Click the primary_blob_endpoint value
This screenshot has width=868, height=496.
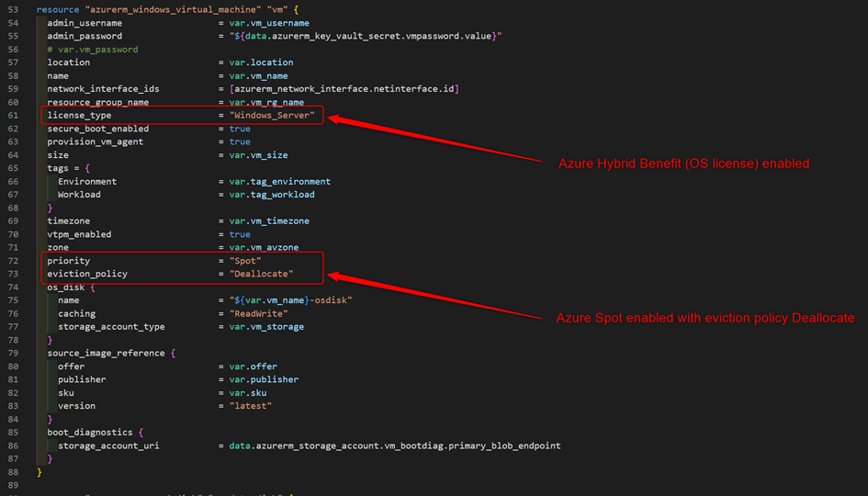pos(395,445)
